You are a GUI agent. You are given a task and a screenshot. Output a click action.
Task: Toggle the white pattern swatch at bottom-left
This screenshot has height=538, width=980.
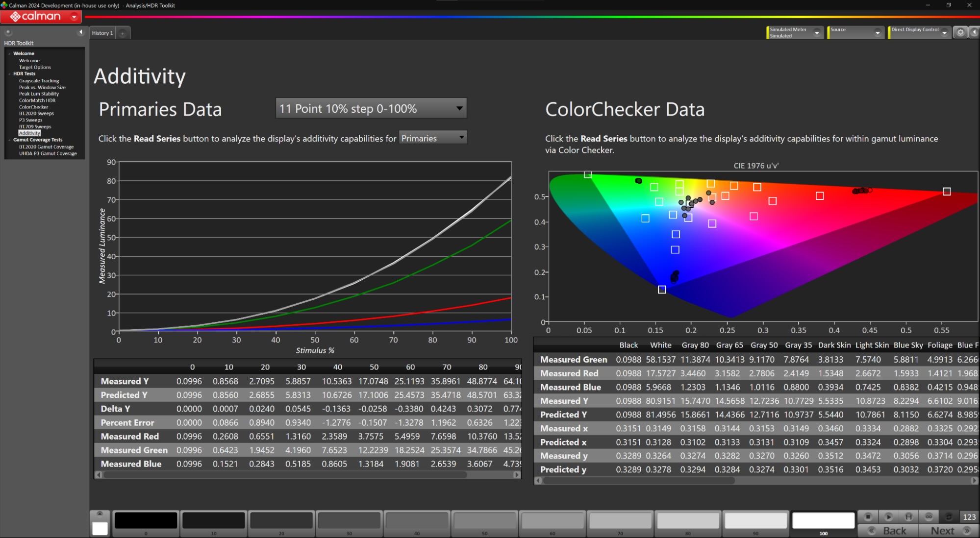pyautogui.click(x=100, y=528)
